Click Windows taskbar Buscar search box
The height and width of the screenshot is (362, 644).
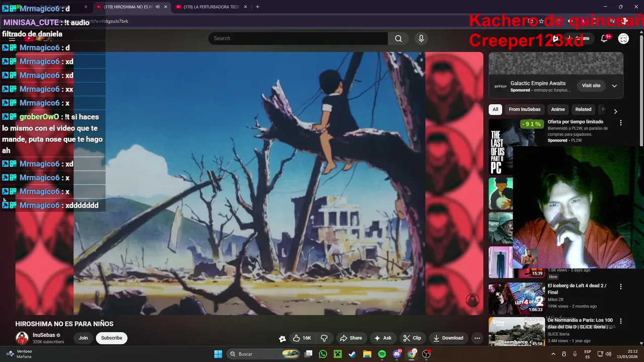263,354
